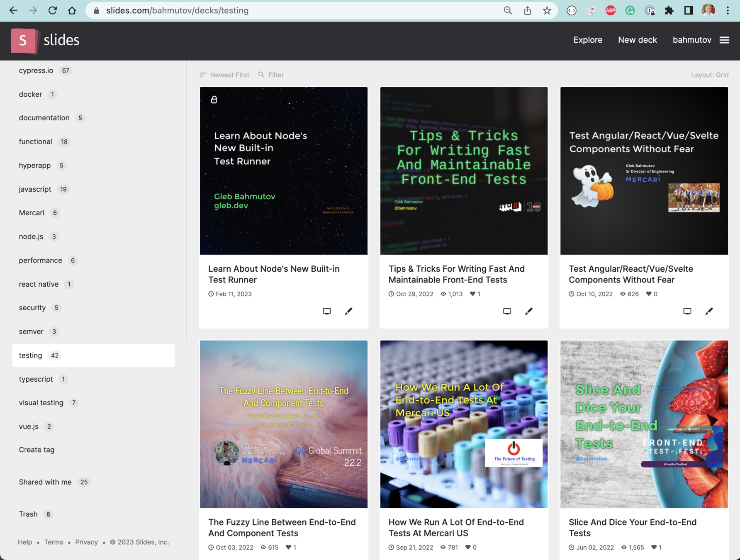Open Test Angular/React/Vue/Svelte deck thumbnail

click(x=644, y=170)
